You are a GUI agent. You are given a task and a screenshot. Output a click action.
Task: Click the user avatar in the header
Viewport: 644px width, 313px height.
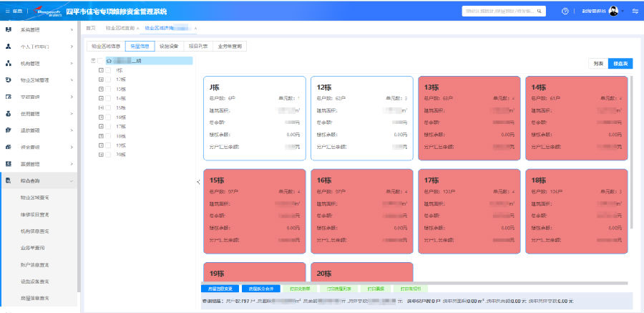pyautogui.click(x=613, y=11)
